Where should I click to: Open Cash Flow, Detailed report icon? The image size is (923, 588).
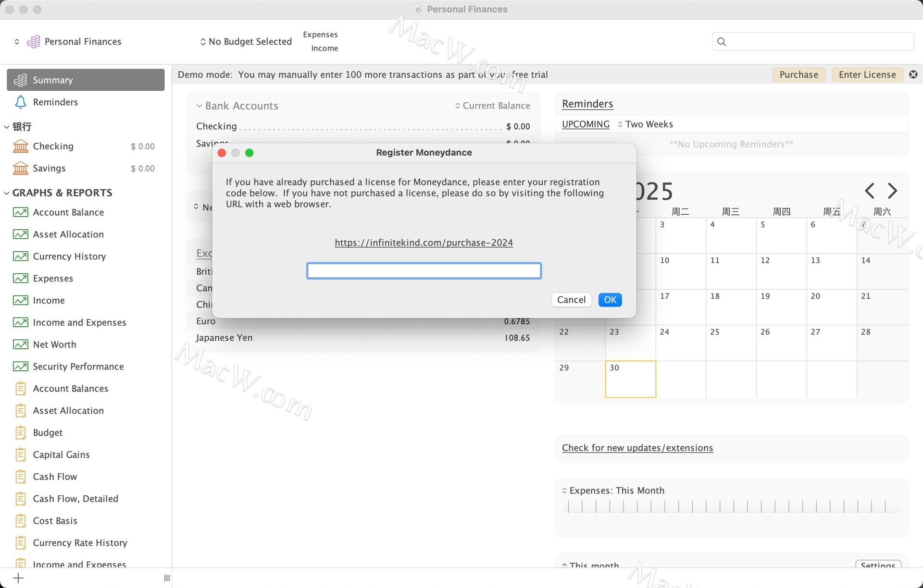pos(20,499)
